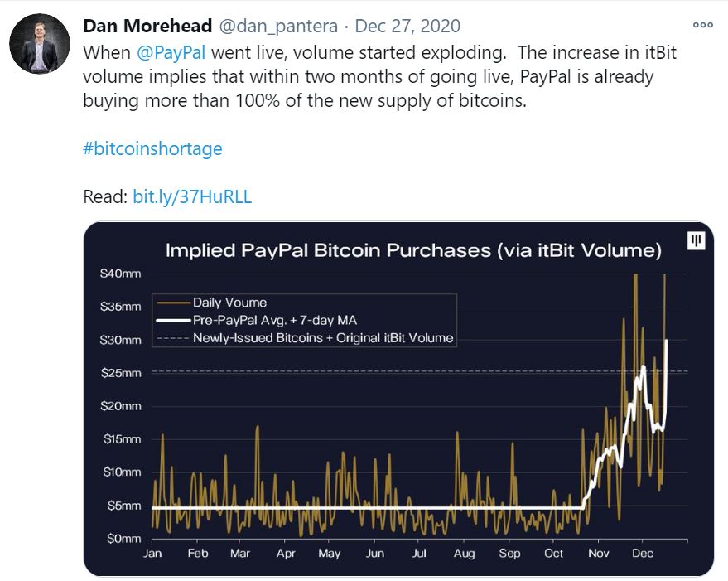
Task: Click the $25mm y-axis label
Action: pyautogui.click(x=123, y=373)
